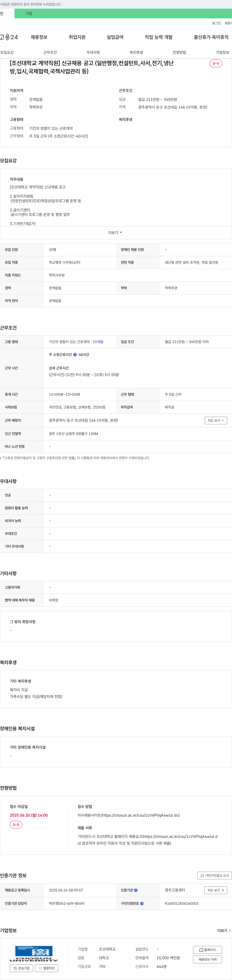
Task: Click the help icon beside 구인인증번호
Action: pyautogui.click(x=142, y=904)
